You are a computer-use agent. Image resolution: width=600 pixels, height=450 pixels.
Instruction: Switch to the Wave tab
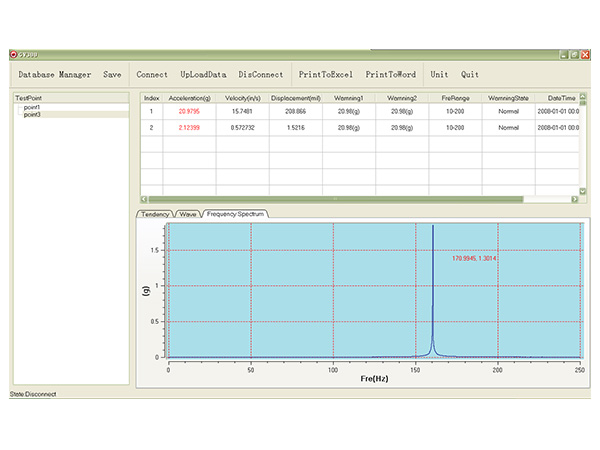pos(188,214)
